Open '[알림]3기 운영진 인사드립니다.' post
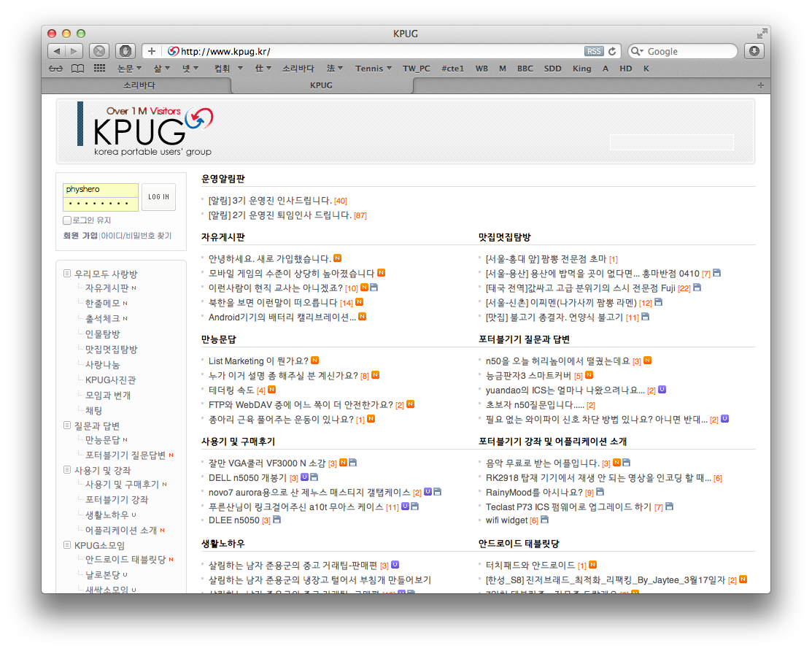The height and width of the screenshot is (651, 812). pyautogui.click(x=270, y=201)
